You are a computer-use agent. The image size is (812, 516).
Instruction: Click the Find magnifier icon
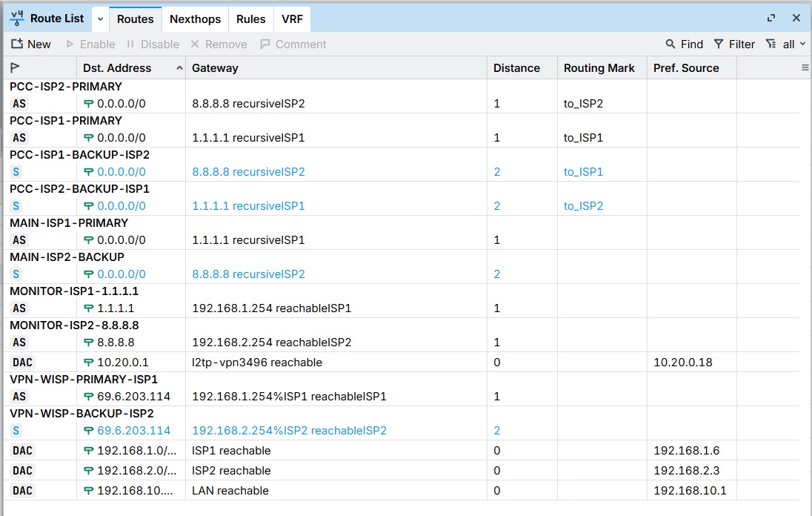click(x=670, y=44)
